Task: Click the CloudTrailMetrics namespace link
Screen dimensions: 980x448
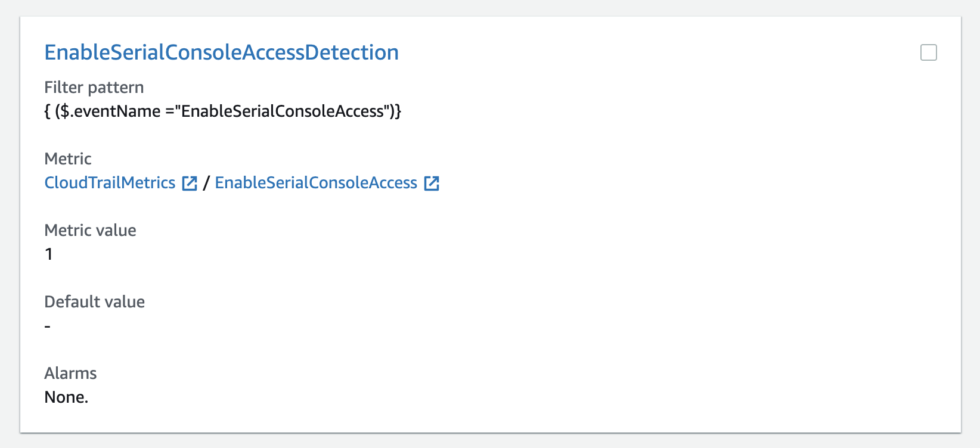Action: pos(110,183)
